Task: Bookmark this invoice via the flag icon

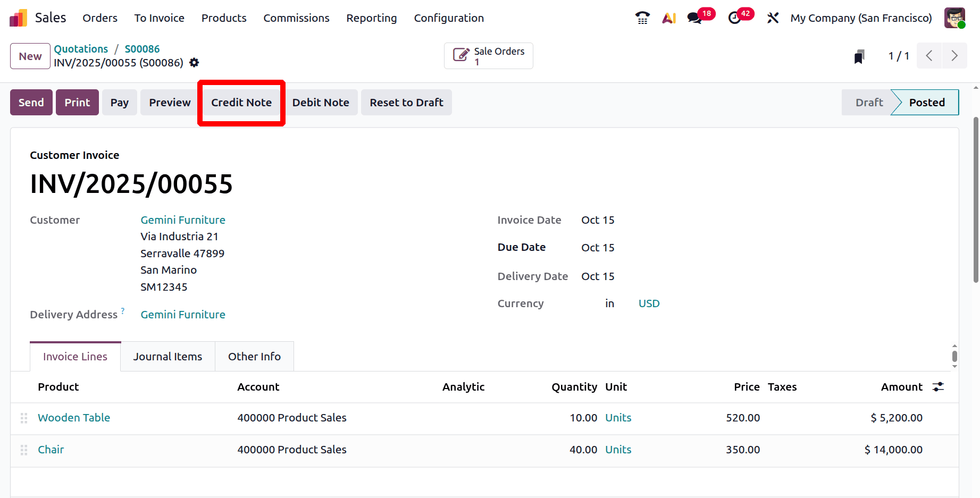Action: tap(859, 55)
